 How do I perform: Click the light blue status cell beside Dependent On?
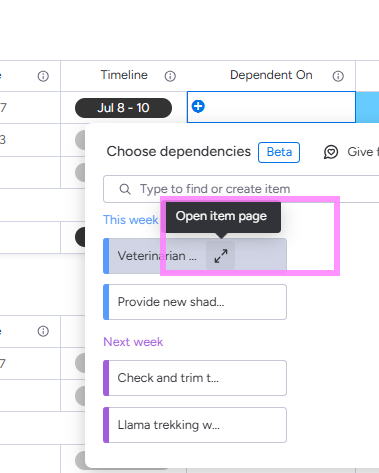pyautogui.click(x=368, y=107)
